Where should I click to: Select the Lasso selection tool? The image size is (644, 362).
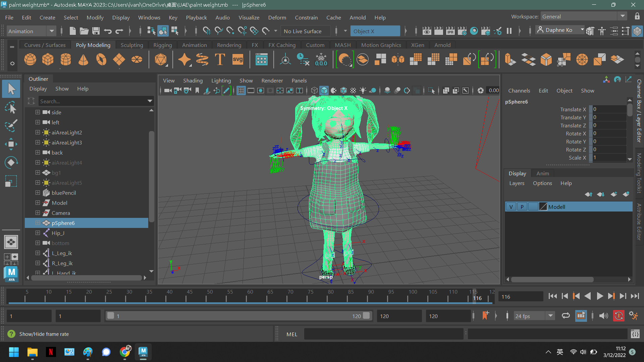point(11,108)
